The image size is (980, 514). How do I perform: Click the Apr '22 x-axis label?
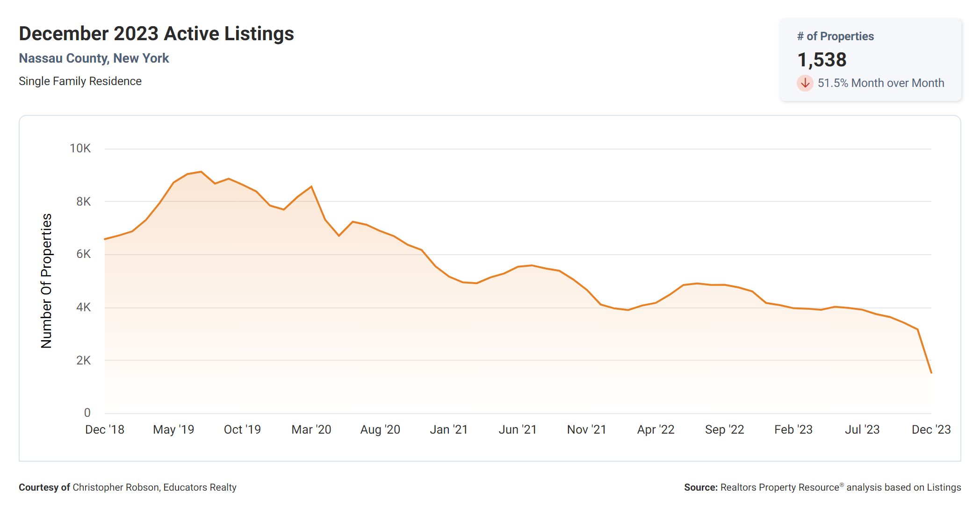coord(656,430)
